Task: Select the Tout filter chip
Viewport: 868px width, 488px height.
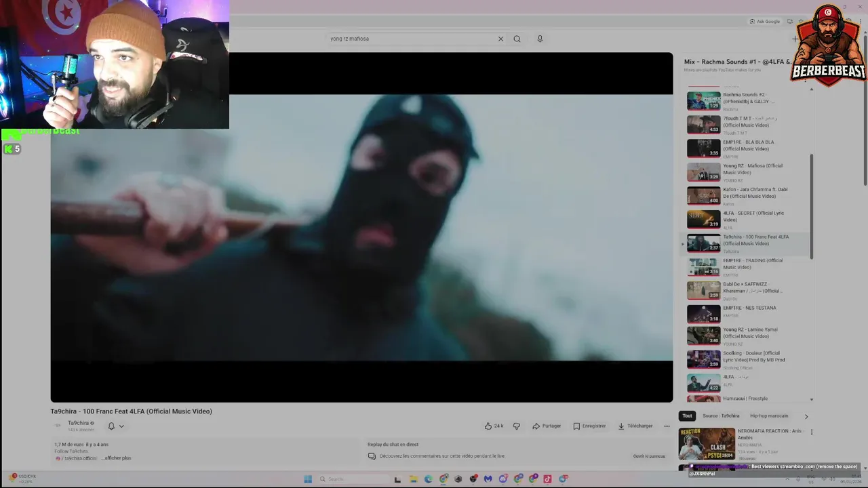Action: [688, 416]
